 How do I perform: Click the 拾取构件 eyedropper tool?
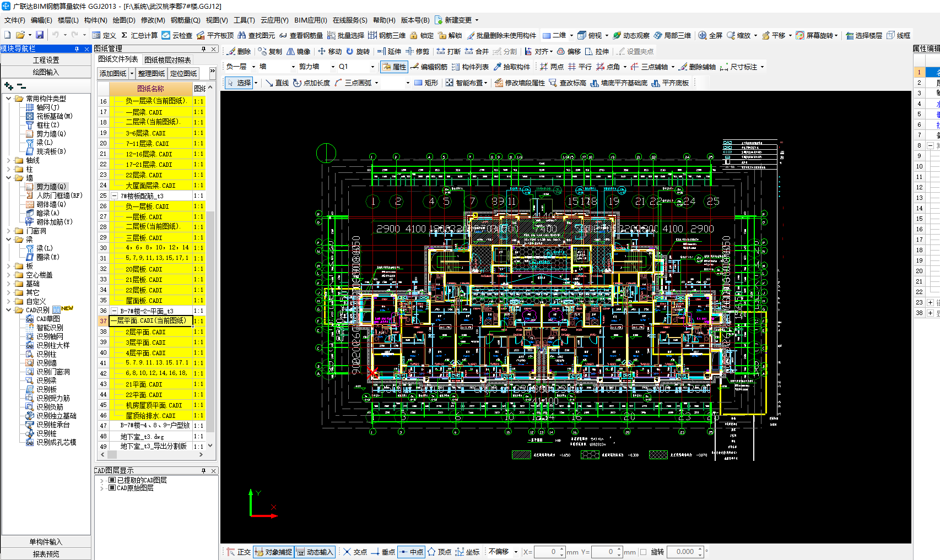[511, 67]
